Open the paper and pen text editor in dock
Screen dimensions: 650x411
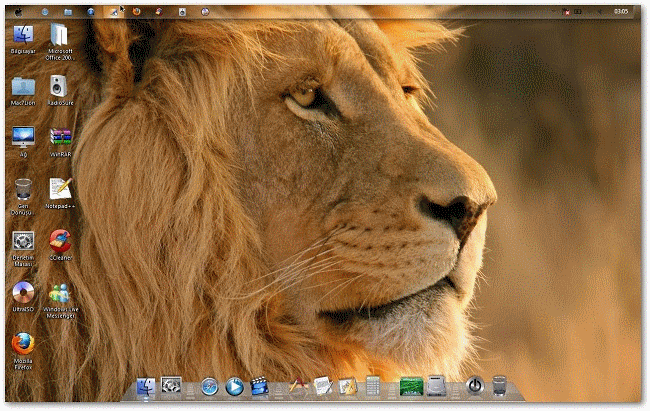(323, 386)
